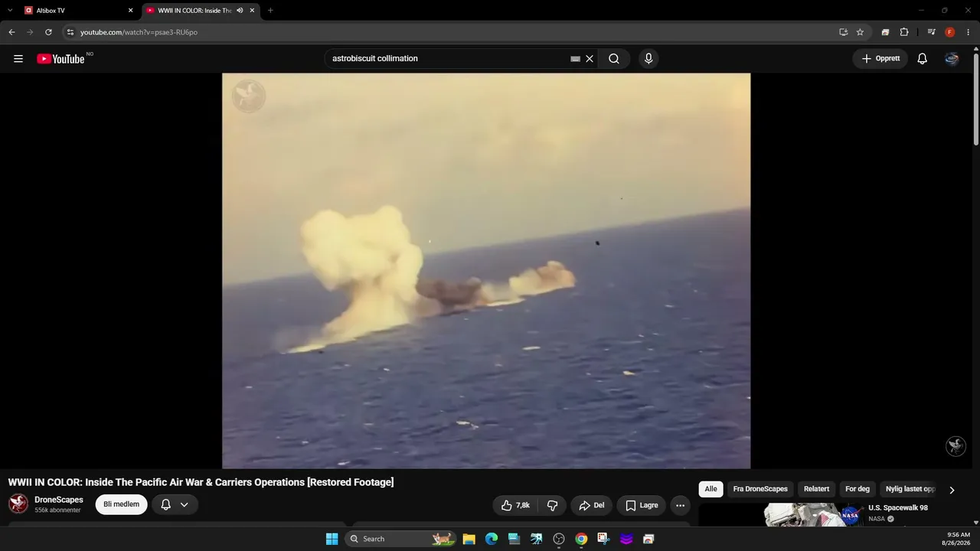Open the U.S. Spacewalk 98 title
Image resolution: width=980 pixels, height=551 pixels.
point(898,507)
